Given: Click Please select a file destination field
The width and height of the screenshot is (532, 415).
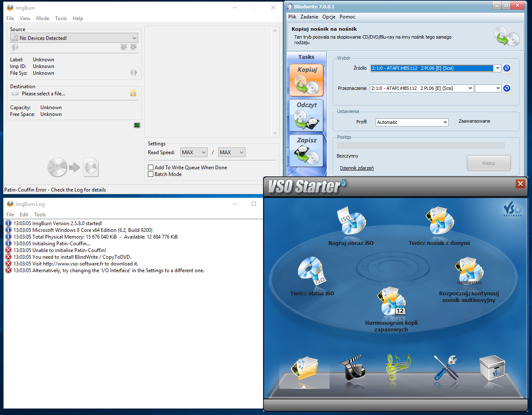Looking at the screenshot, I should [x=43, y=94].
